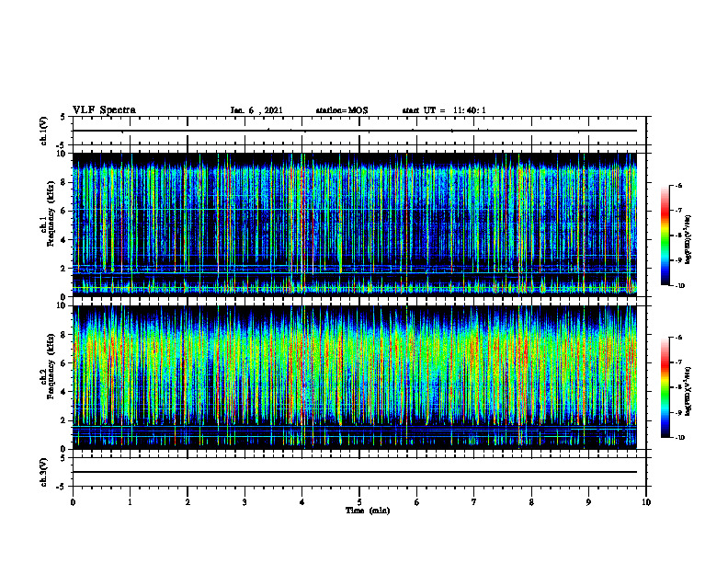Click time axis tick label "5"
The height and width of the screenshot is (563, 728).
coord(359,502)
